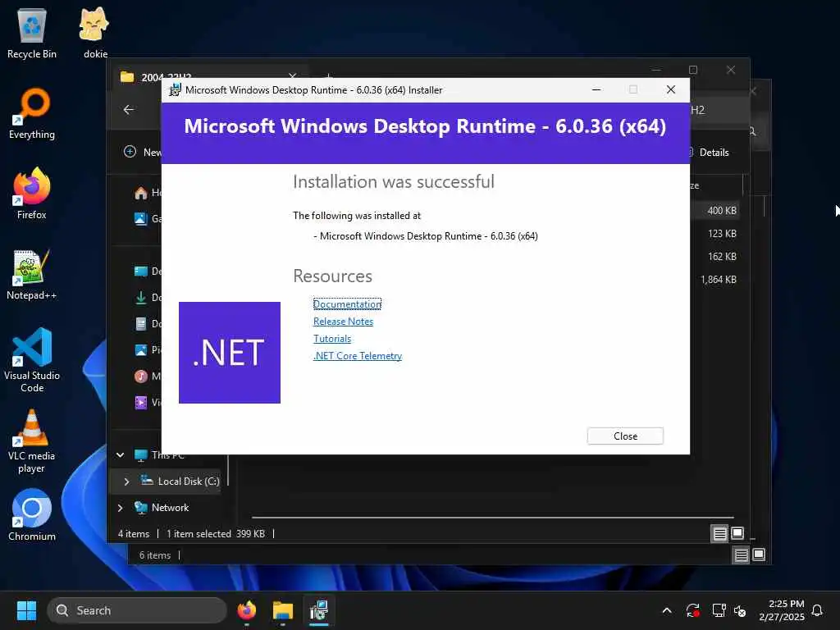Switch front Explorer to large icons view
840x630 pixels.
click(737, 533)
